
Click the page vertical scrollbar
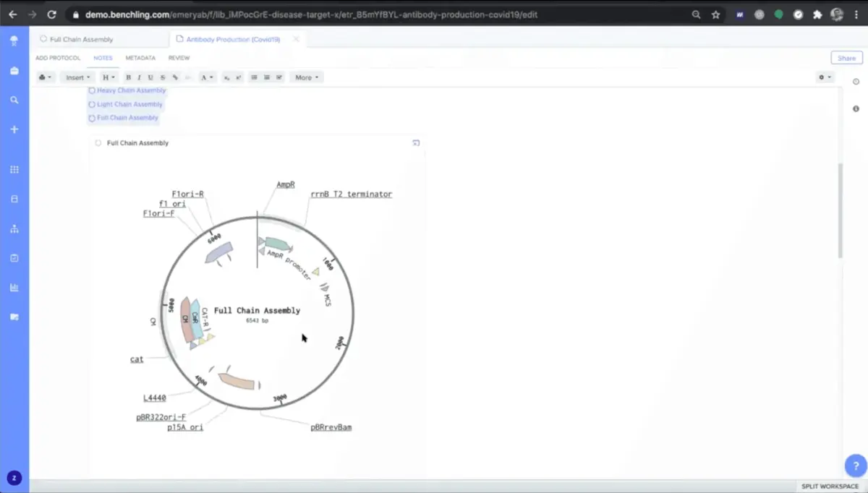tap(840, 210)
